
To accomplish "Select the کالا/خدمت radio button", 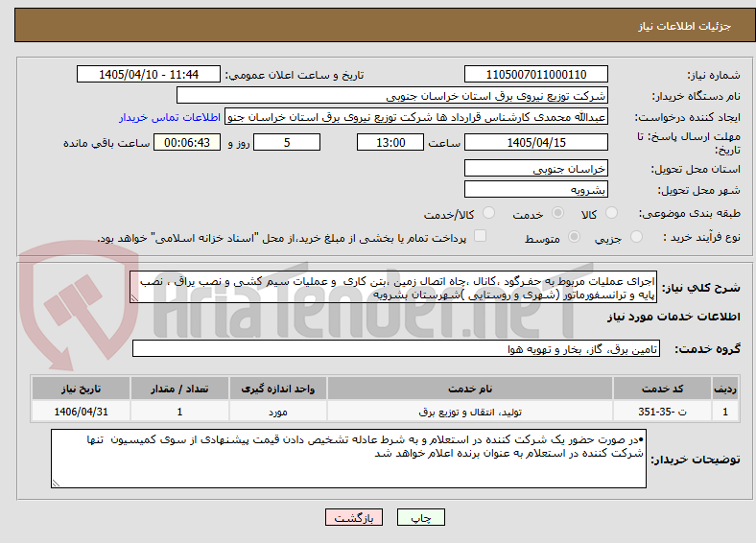I will tap(489, 213).
